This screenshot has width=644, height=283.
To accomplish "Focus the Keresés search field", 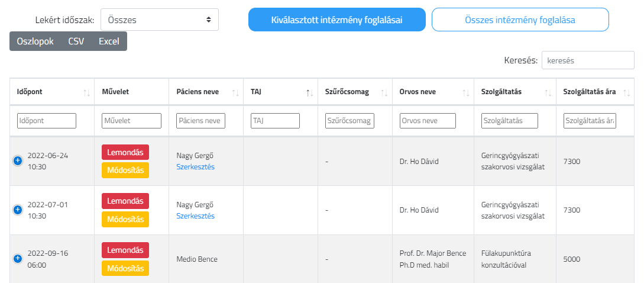I will tap(588, 60).
